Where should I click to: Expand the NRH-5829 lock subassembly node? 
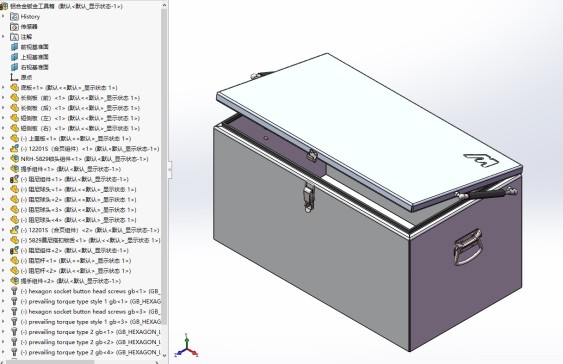tap(4, 158)
